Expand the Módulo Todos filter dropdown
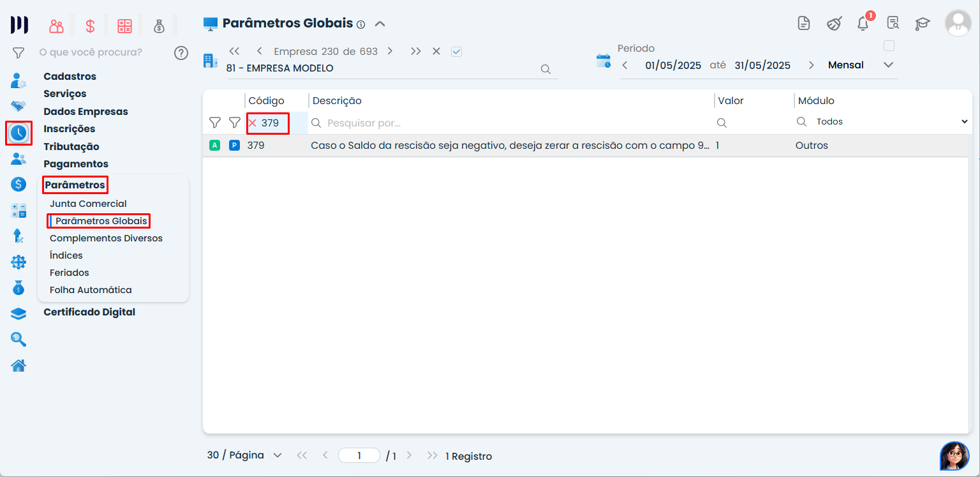The height and width of the screenshot is (477, 980). pyautogui.click(x=963, y=122)
